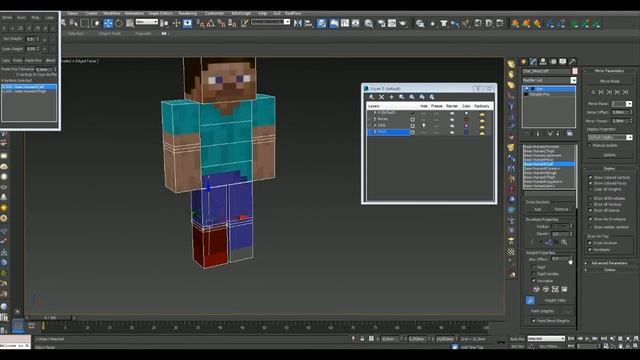Open the Modifiers menu
Image resolution: width=640 pixels, height=360 pixels.
112,13
